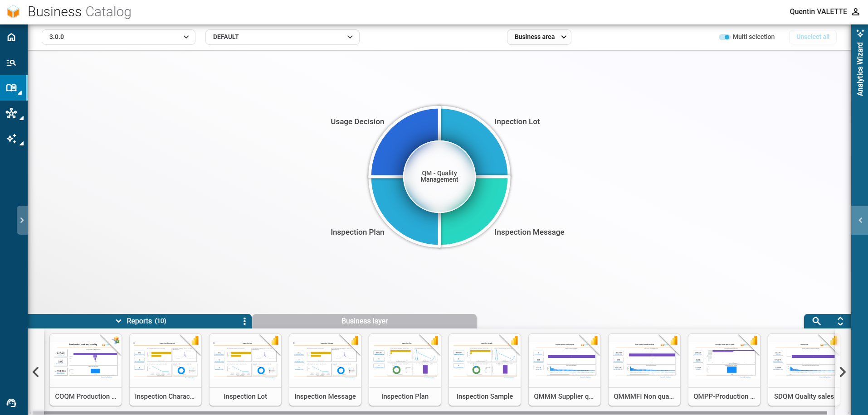Click the Quentin VALETTE user name

pos(818,12)
